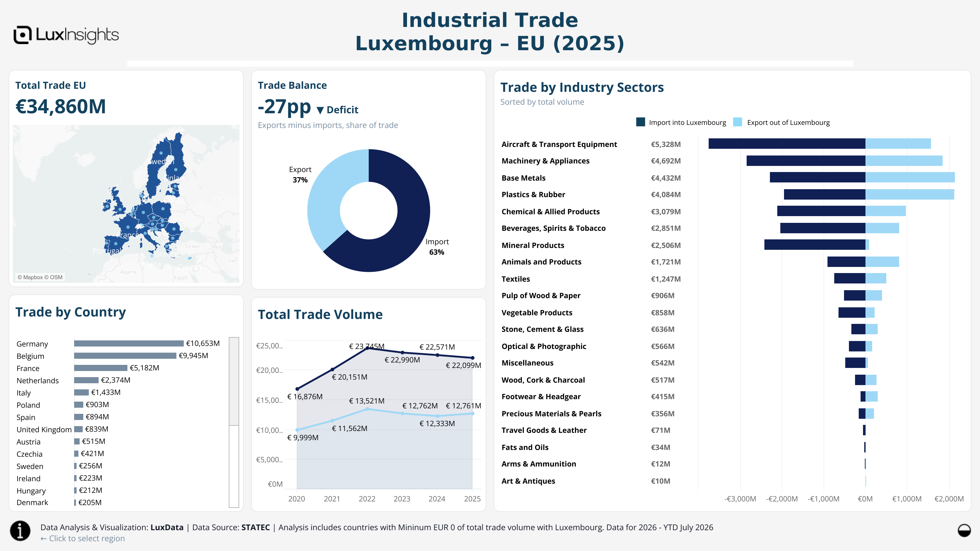The width and height of the screenshot is (980, 551).
Task: Click the Czechia country label
Action: [x=30, y=454]
